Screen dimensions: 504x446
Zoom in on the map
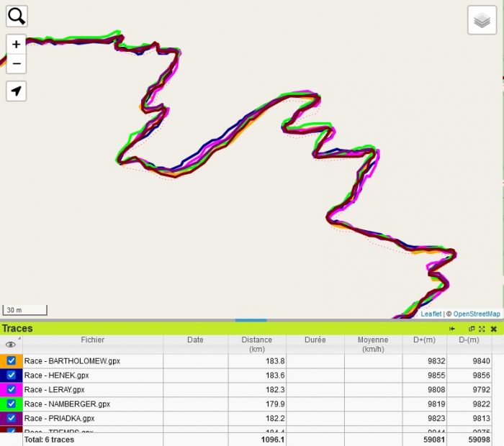17,45
